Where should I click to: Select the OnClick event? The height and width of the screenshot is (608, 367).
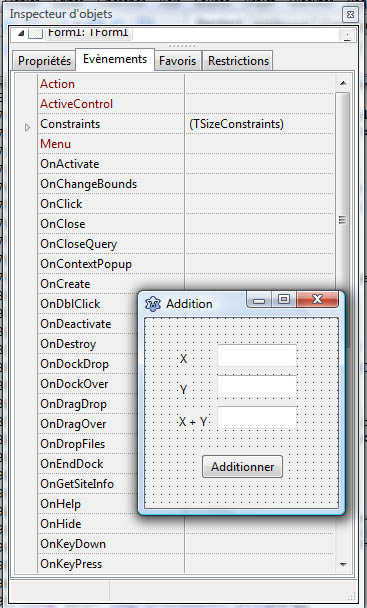pos(61,204)
